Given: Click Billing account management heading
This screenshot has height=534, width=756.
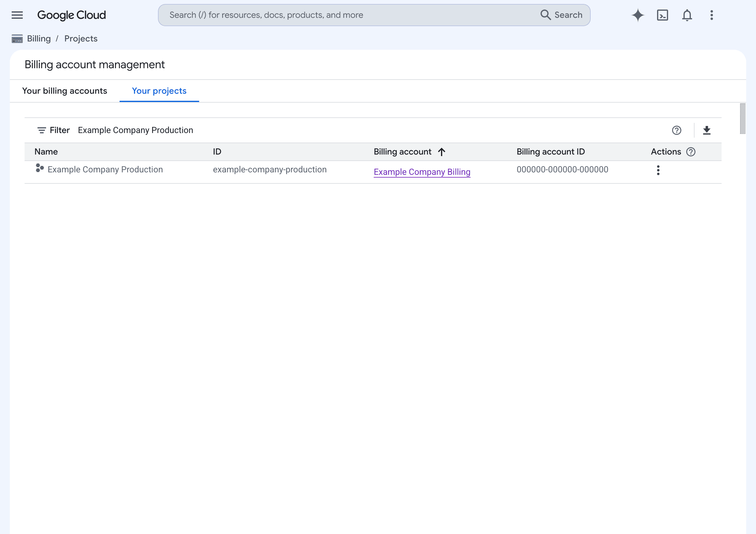Looking at the screenshot, I should [95, 65].
